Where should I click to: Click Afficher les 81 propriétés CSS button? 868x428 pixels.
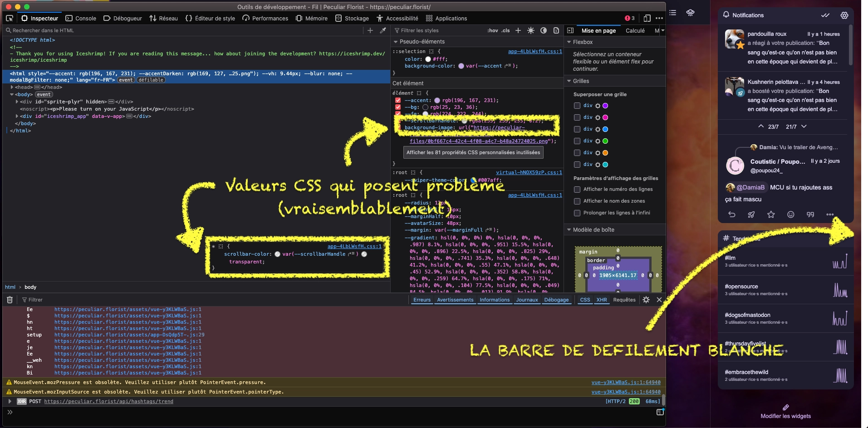pos(473,152)
